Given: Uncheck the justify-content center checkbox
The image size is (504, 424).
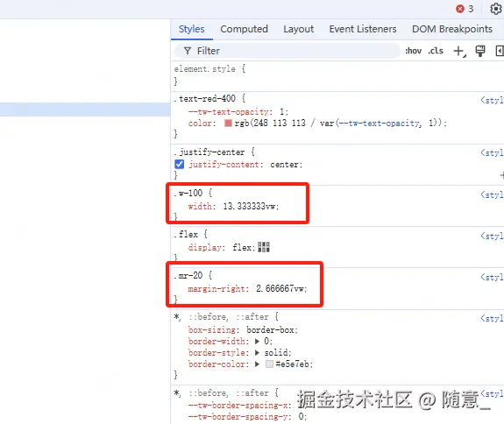Looking at the screenshot, I should [x=180, y=165].
